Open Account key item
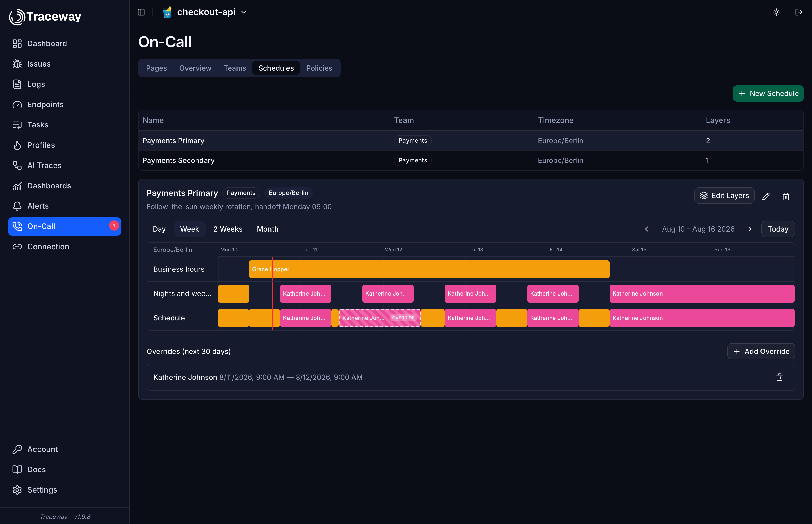812x524 pixels. [65, 449]
